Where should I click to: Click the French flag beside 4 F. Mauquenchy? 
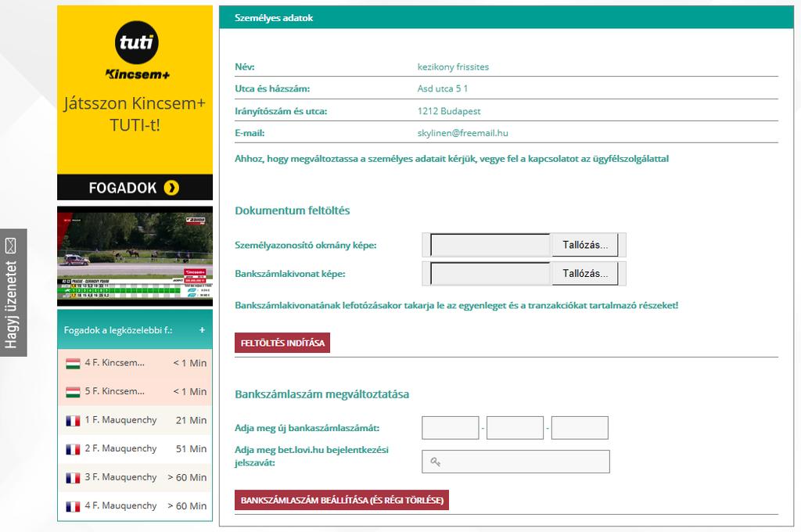tap(73, 506)
